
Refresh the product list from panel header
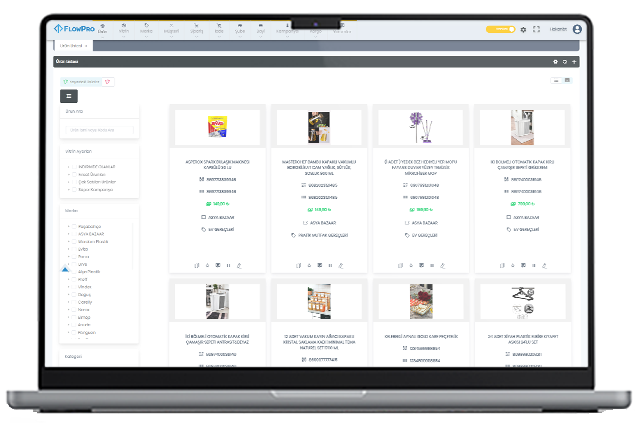click(565, 62)
